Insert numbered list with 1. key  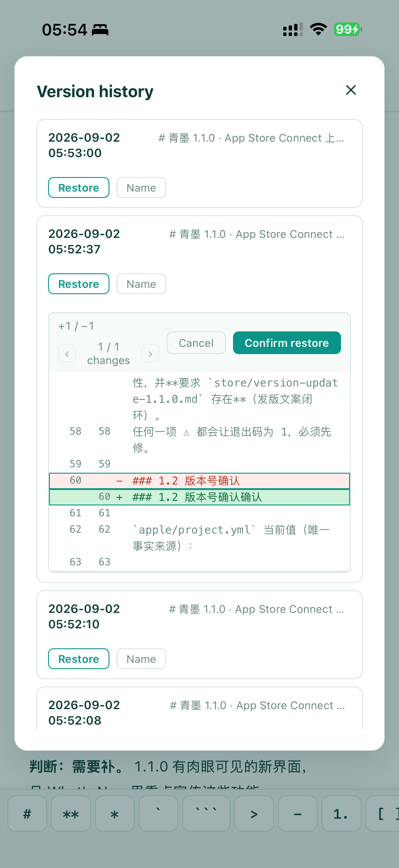341,814
